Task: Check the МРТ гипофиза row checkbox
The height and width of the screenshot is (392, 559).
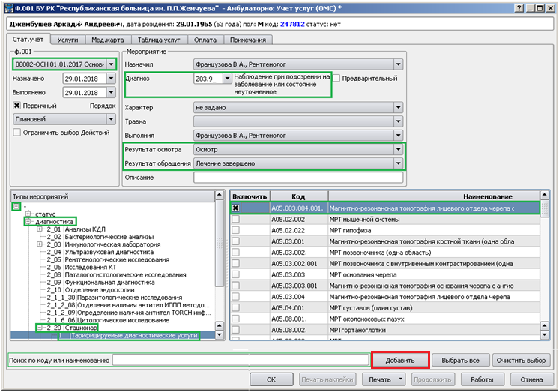Action: [235, 230]
